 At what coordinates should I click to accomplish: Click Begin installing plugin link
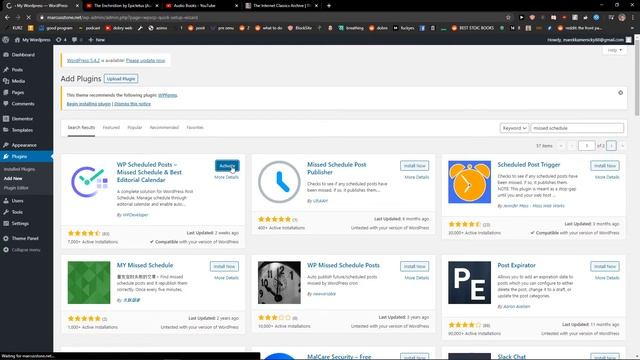(x=89, y=104)
